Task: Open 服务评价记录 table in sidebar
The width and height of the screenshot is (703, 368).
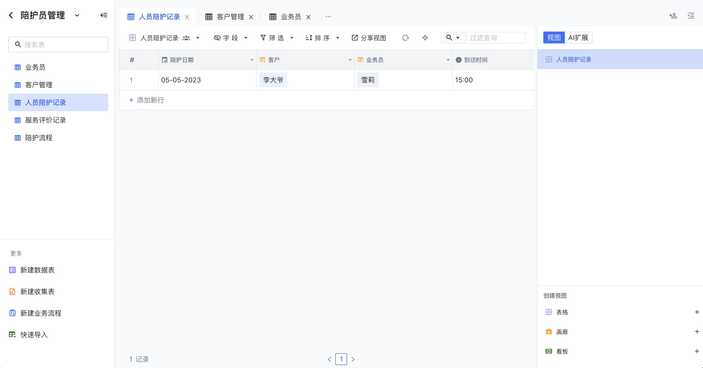Action: 58,120
